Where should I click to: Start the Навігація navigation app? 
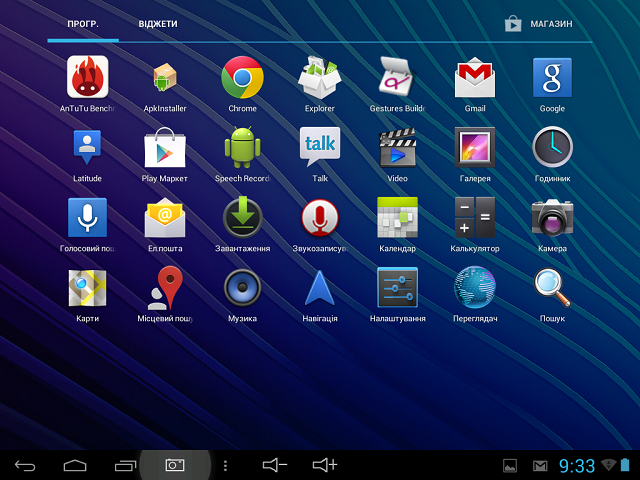point(320,288)
